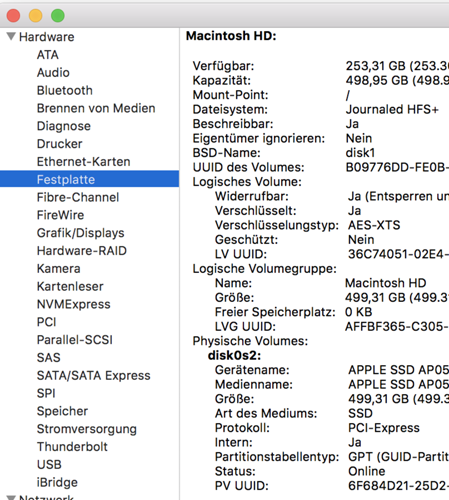Click the disk0s2 physical volume heading
Screen dimensions: 449x500
point(234,355)
